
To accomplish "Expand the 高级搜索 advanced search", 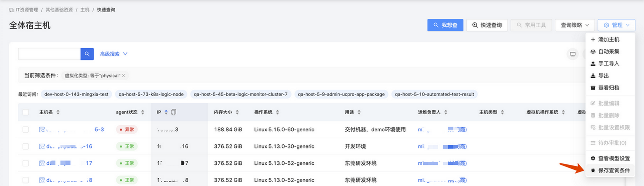I will click(114, 54).
